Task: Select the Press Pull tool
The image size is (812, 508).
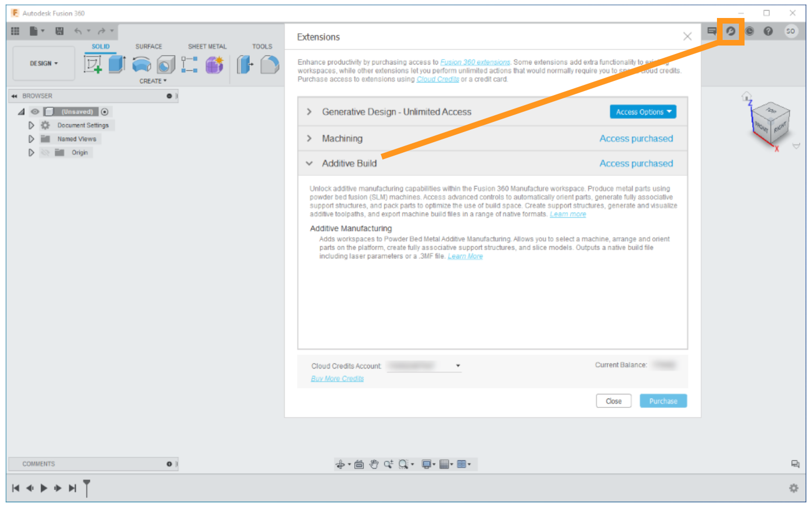Action: [x=245, y=65]
